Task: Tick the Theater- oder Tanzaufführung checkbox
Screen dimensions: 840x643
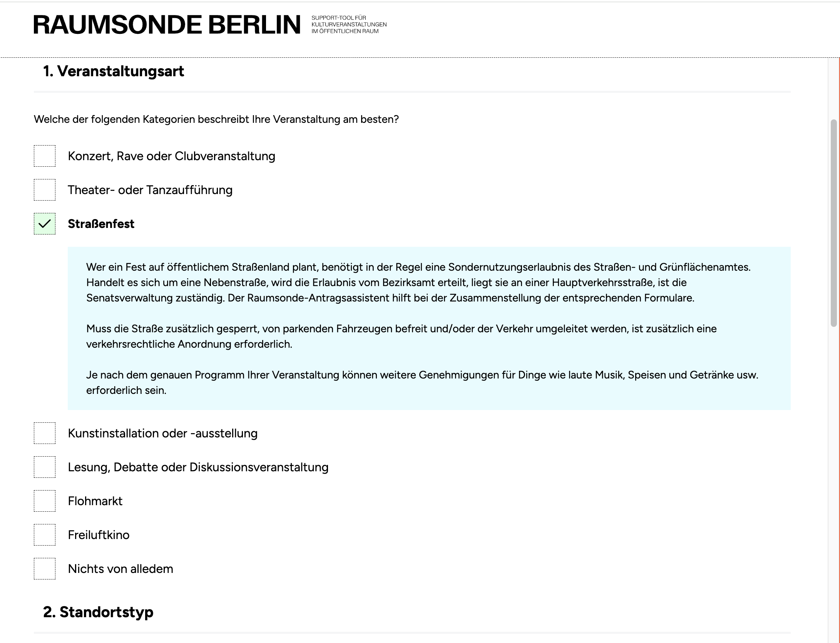Action: (45, 190)
